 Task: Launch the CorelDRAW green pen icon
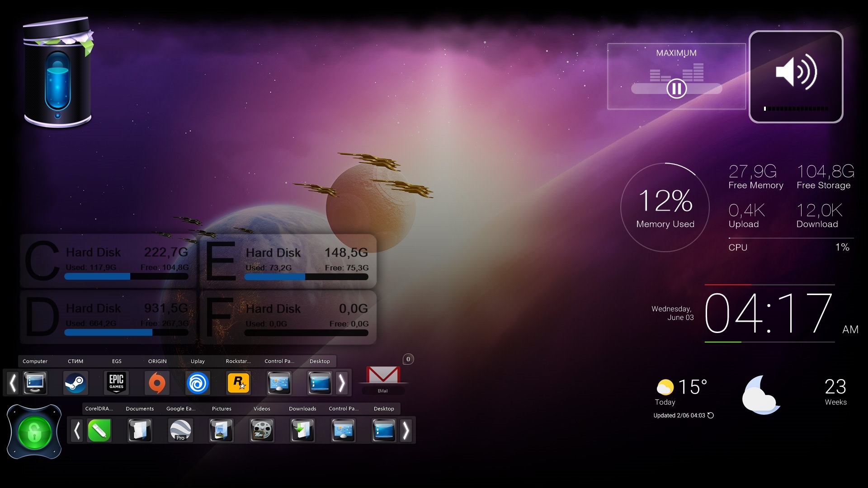point(99,430)
